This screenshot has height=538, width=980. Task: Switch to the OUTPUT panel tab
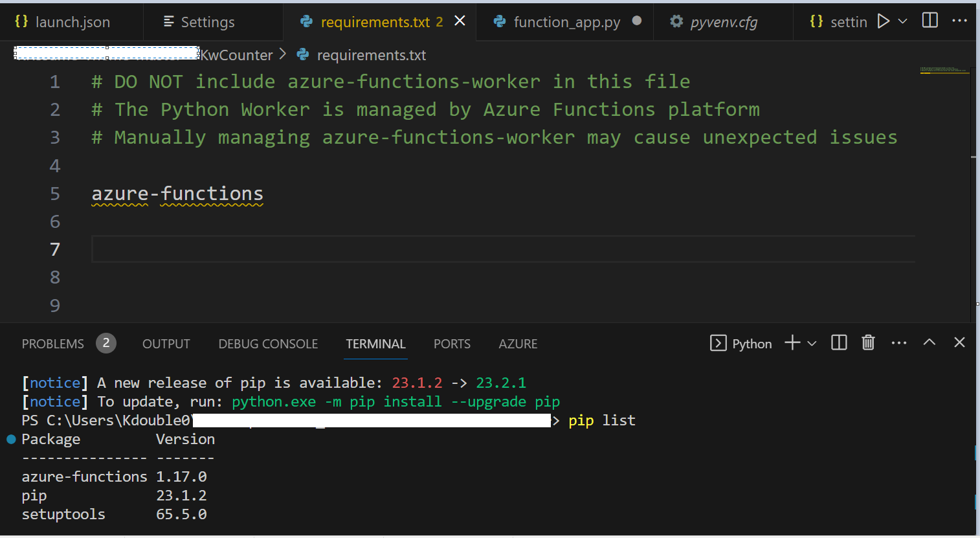166,344
